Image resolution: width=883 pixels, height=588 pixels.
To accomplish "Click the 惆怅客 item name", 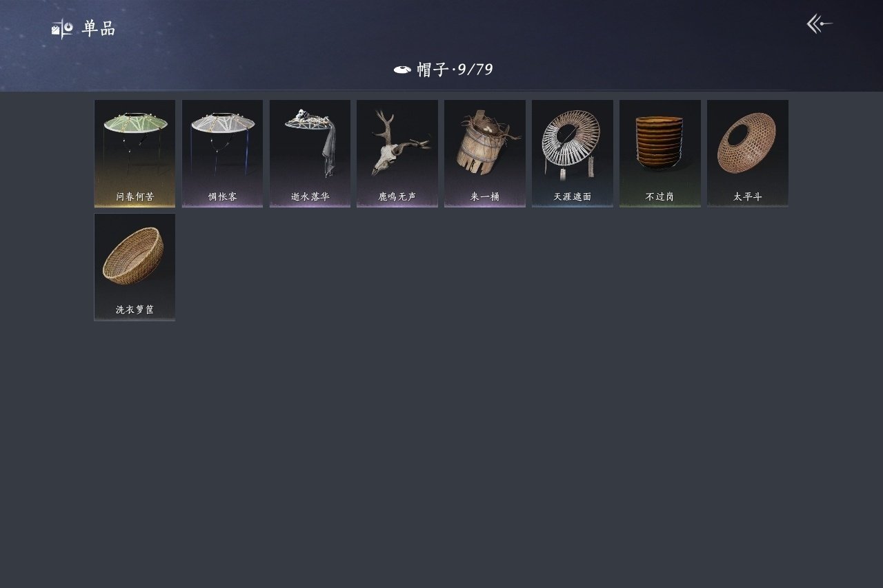I will pyautogui.click(x=222, y=196).
